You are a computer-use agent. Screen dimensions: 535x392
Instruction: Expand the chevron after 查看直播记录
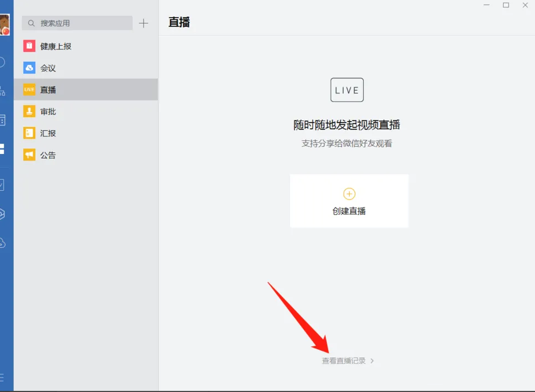(x=373, y=360)
